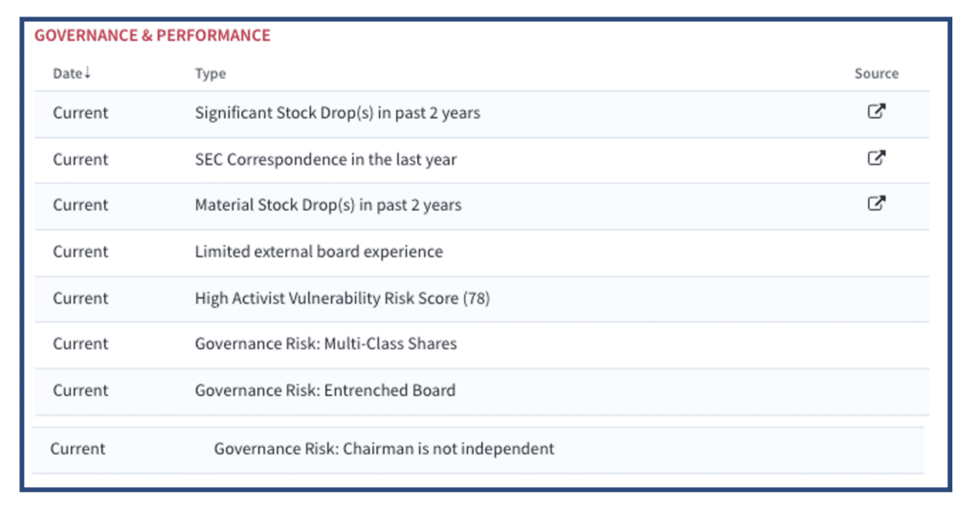The height and width of the screenshot is (511, 980).
Task: Select the Governance & Performance section title
Action: pos(152,35)
